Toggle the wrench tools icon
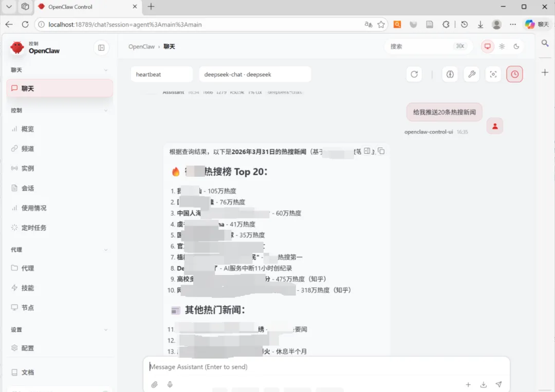Image resolution: width=555 pixels, height=392 pixels. (471, 74)
